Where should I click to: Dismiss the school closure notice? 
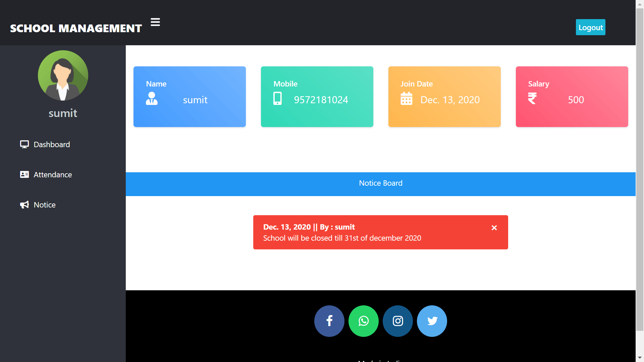point(494,228)
